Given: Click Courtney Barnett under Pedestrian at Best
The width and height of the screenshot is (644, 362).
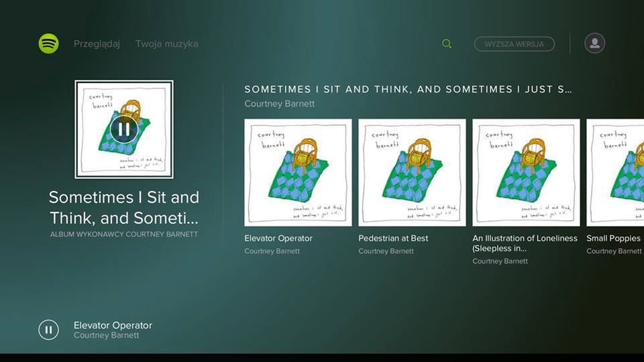Looking at the screenshot, I should pos(386,251).
